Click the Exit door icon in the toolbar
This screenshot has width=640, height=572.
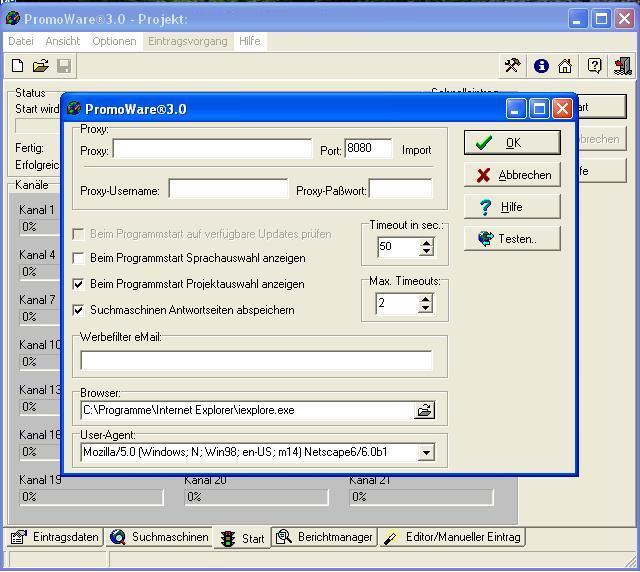[623, 66]
